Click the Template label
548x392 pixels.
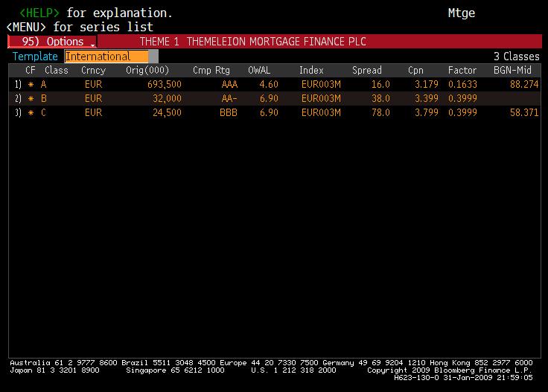click(x=35, y=57)
